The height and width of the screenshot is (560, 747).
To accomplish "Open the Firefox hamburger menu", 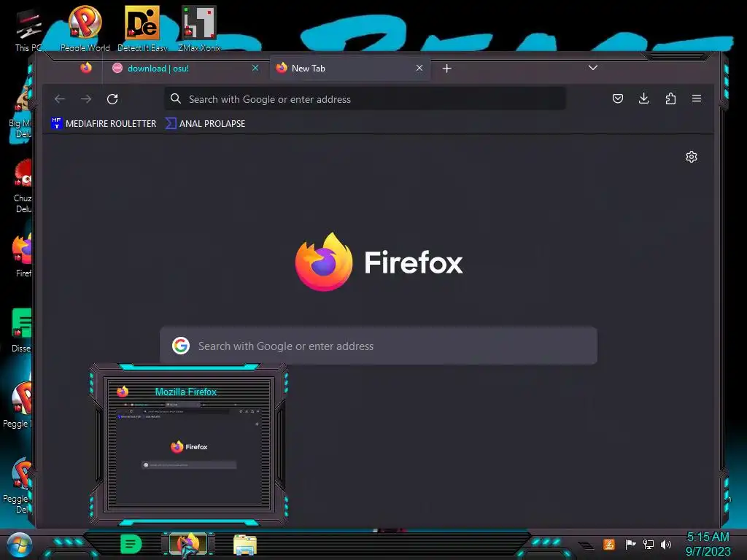I will [697, 98].
